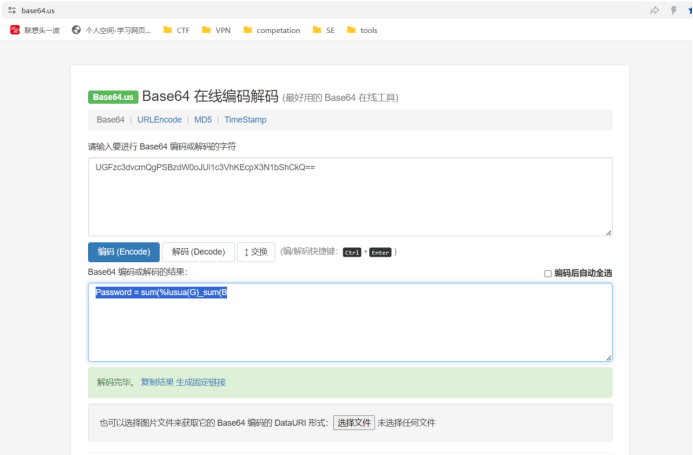Click the share icon in address bar
The height and width of the screenshot is (455, 693).
[x=654, y=10]
